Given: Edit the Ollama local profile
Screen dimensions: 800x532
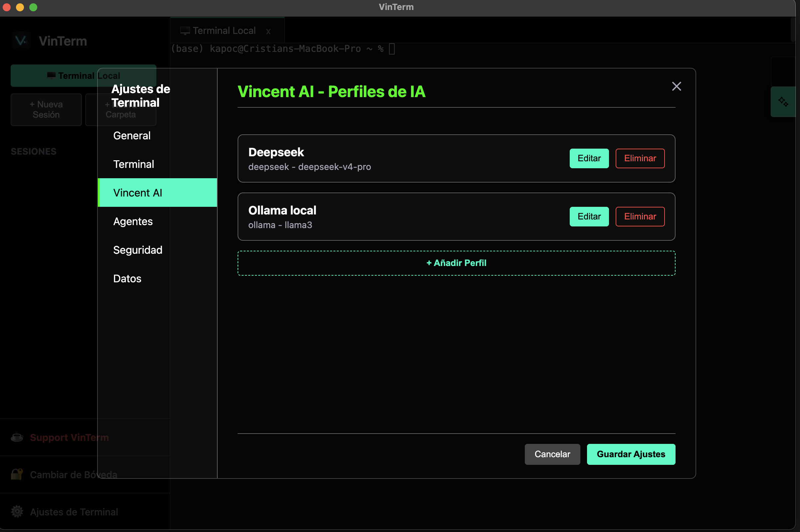Looking at the screenshot, I should 589,216.
